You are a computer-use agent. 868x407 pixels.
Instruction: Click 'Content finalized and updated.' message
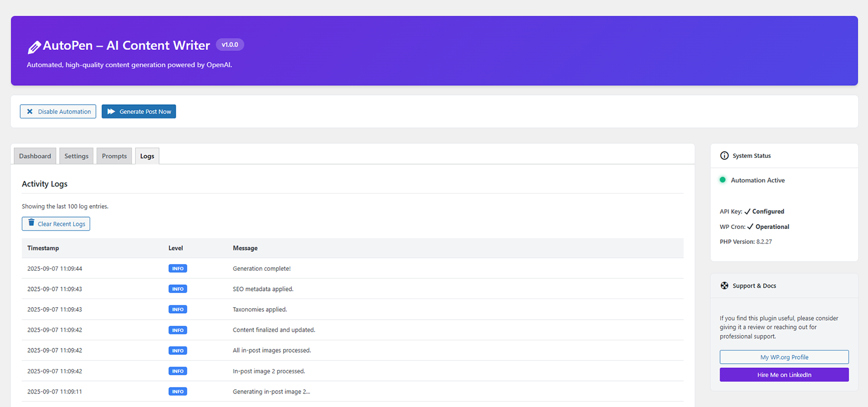point(274,330)
